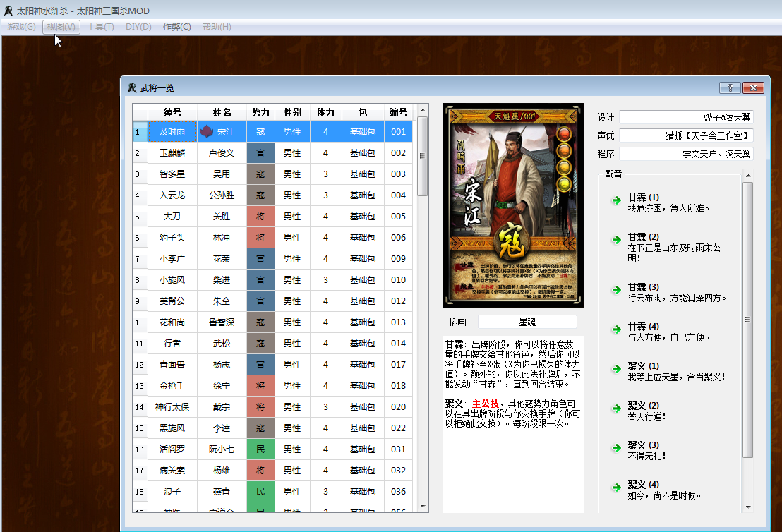Screen dimensions: 782x532
Task: Click the app icon in main title bar
Action: 8,11
